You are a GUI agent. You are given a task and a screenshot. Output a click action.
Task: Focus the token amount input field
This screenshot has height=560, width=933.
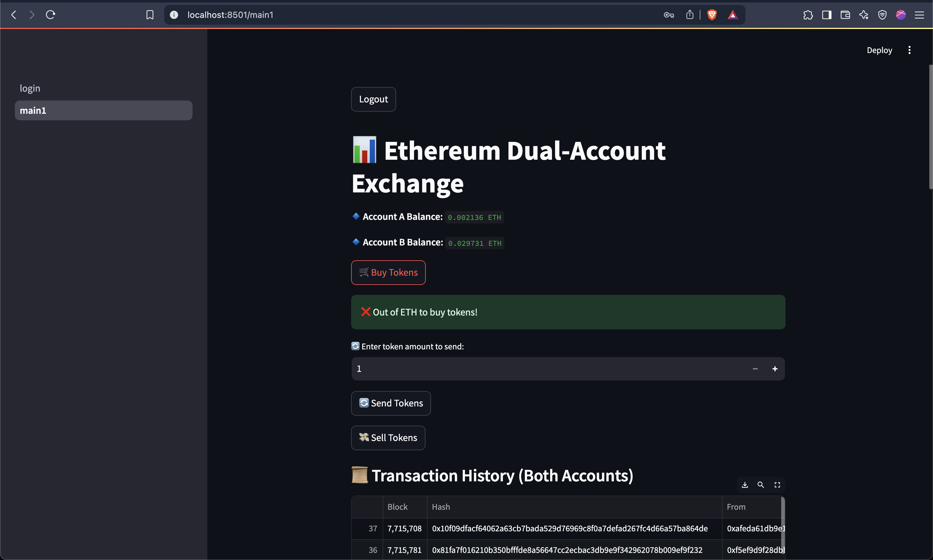click(548, 369)
